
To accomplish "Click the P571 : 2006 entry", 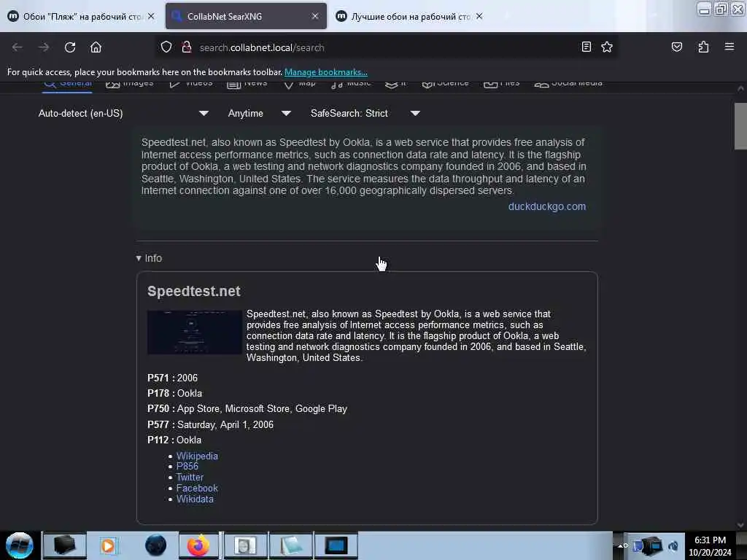I will point(172,378).
